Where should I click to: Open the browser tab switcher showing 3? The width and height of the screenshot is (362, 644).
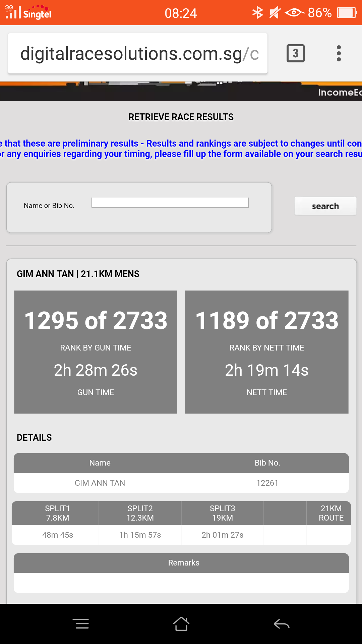click(295, 53)
